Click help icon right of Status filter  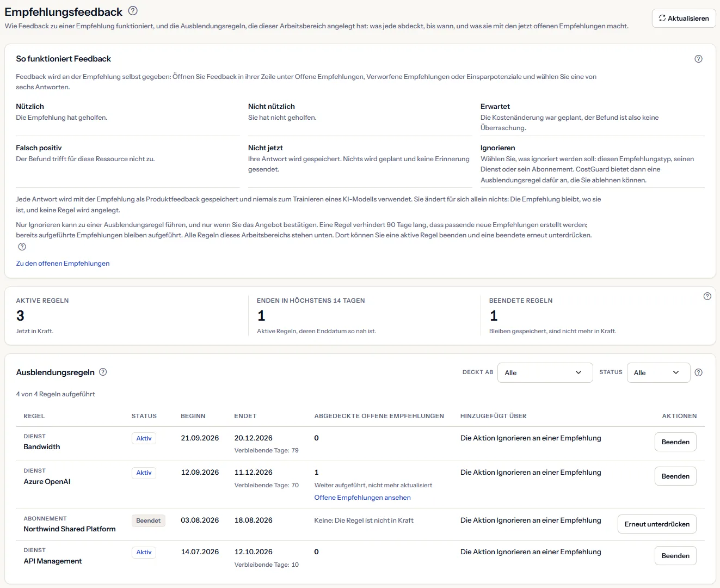(698, 372)
